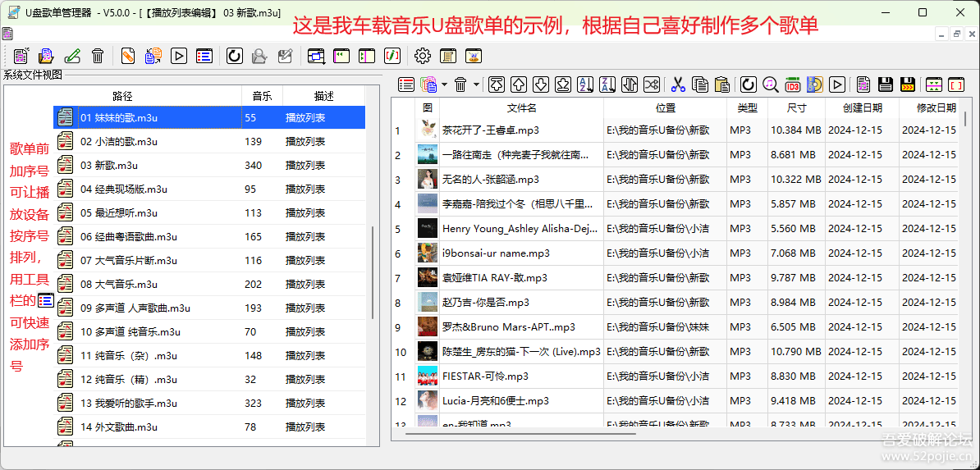The image size is (980, 470).
Task: Click the paste clipboard icon
Action: pos(722,84)
